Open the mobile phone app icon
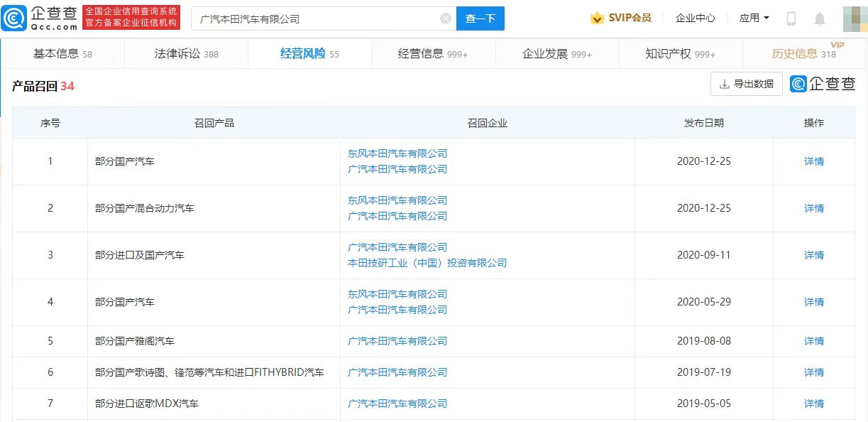This screenshot has height=422, width=868. (791, 18)
